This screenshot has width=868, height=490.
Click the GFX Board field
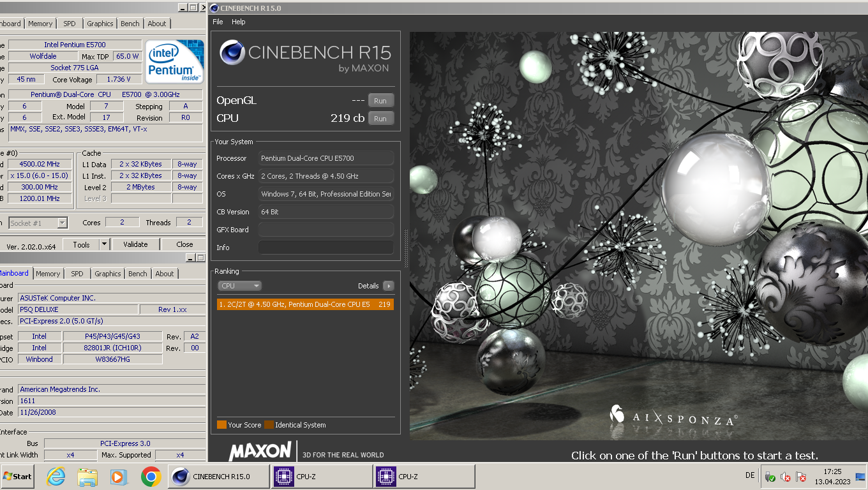point(325,230)
